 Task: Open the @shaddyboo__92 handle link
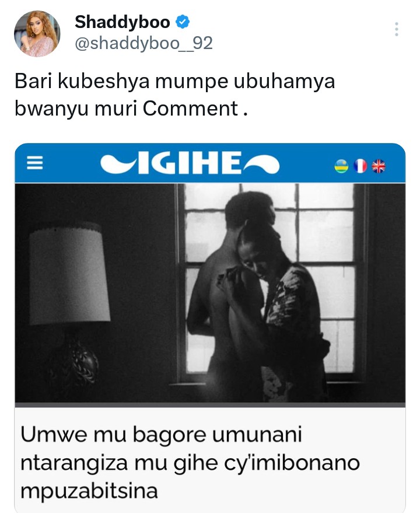[x=143, y=44]
